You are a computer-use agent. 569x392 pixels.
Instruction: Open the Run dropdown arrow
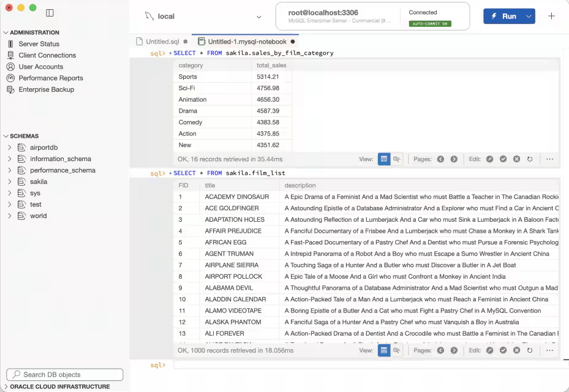529,17
